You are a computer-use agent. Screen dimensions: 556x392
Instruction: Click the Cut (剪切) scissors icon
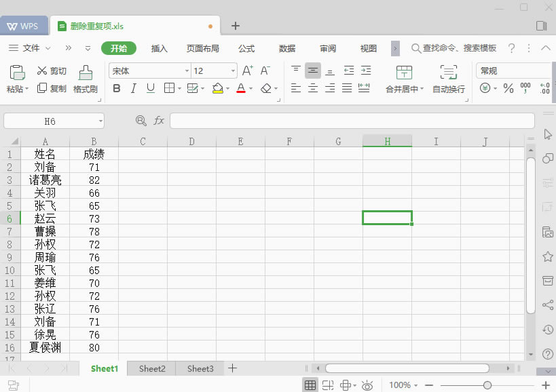point(42,71)
